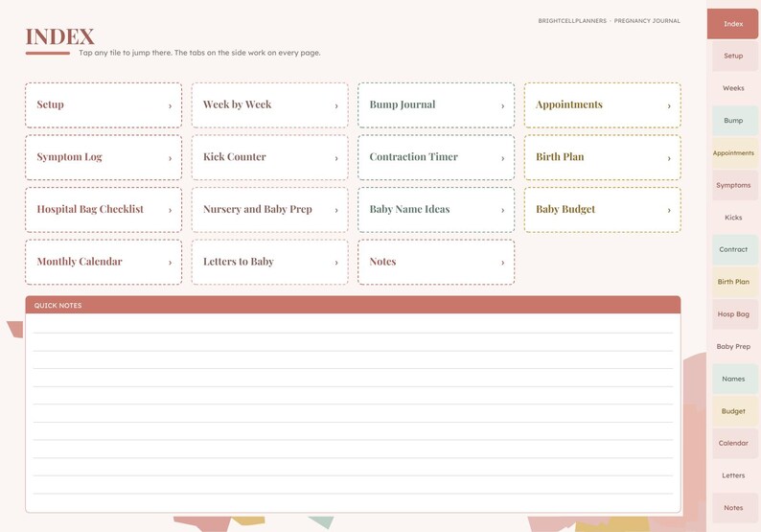Click the chevron on Baby Budget tile
Image resolution: width=761 pixels, height=532 pixels.
click(669, 210)
